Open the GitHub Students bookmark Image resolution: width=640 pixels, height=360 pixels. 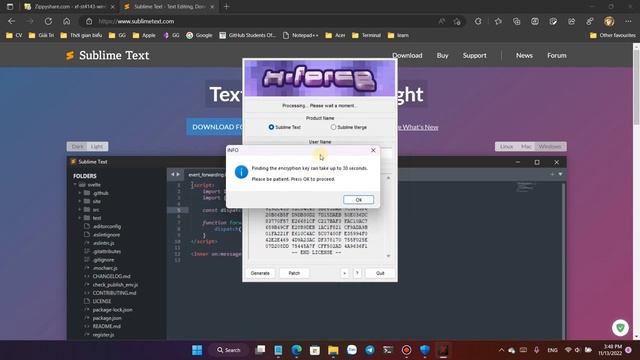pos(247,36)
